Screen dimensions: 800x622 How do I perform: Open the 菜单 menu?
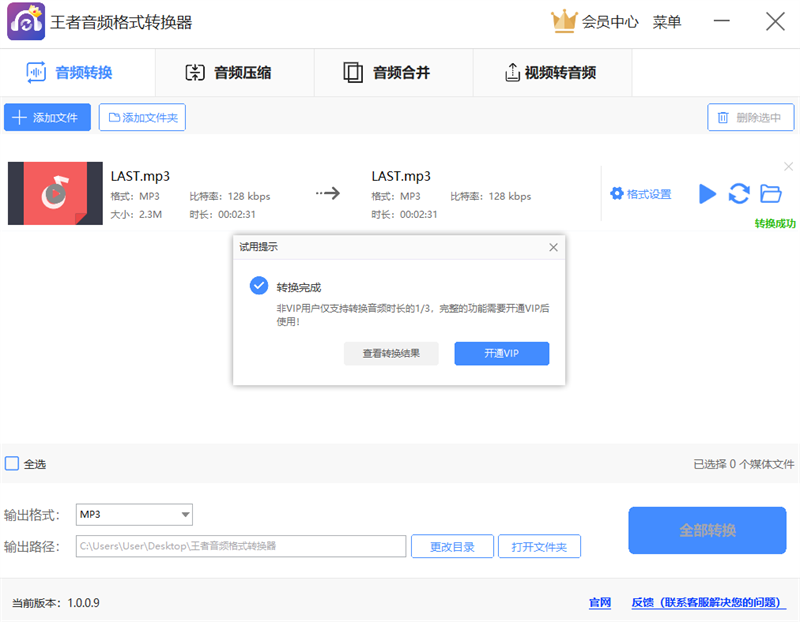tap(666, 22)
